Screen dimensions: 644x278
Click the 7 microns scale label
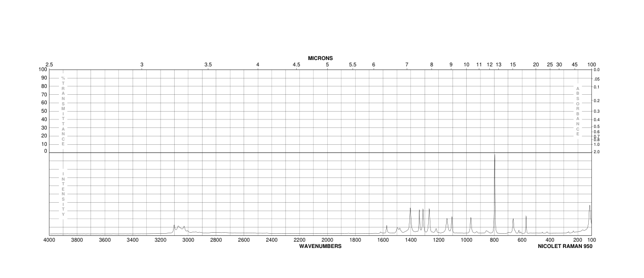click(x=407, y=65)
